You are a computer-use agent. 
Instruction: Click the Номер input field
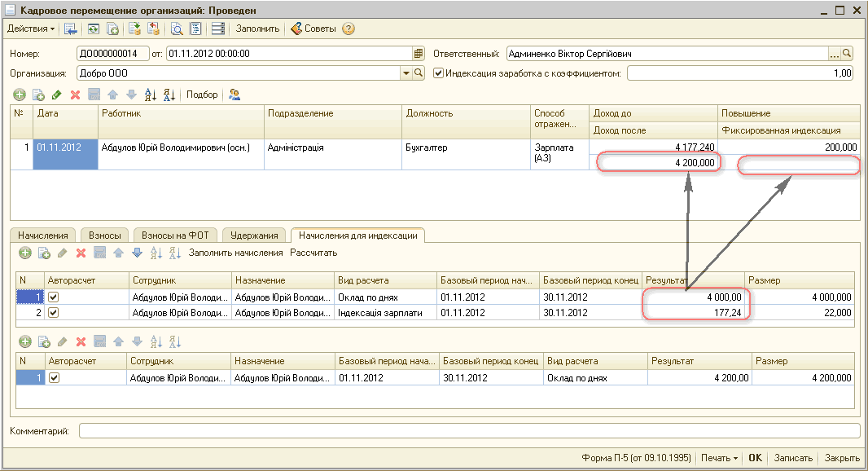coord(113,54)
